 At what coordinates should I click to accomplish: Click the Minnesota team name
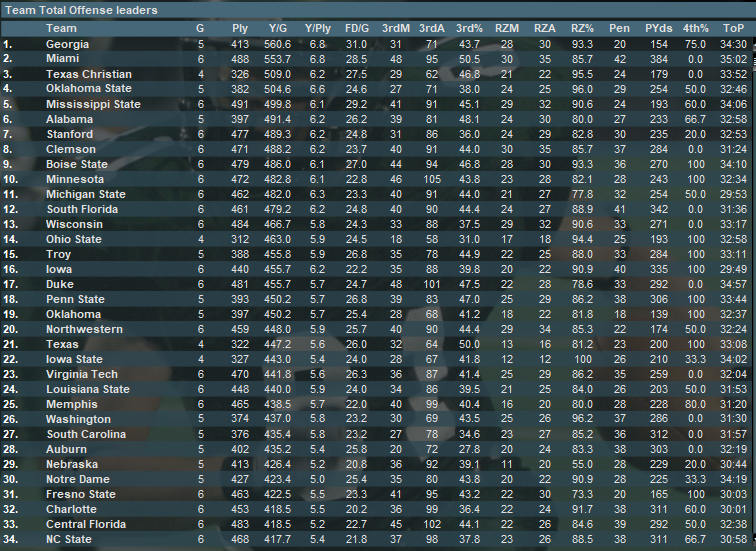75,179
